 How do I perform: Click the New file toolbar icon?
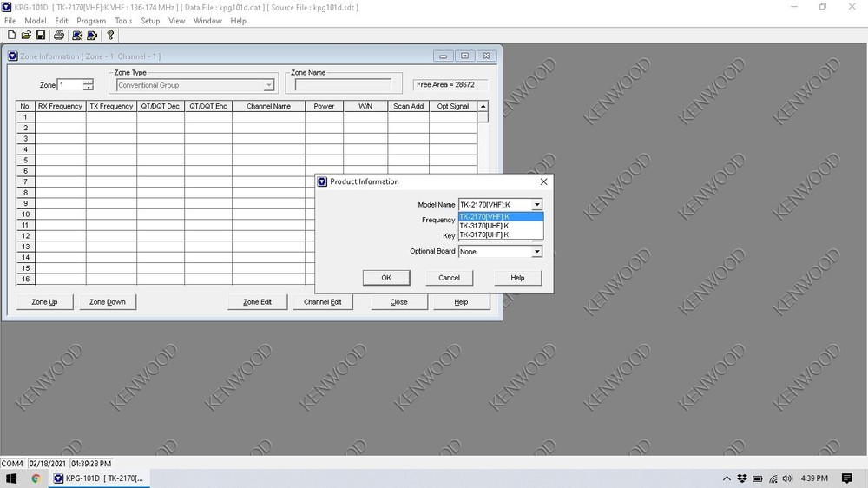[11, 35]
